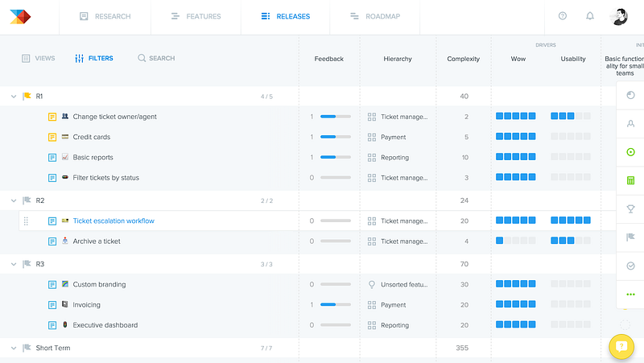Switch to the Features tab
The image size is (644, 363).
coord(196,16)
